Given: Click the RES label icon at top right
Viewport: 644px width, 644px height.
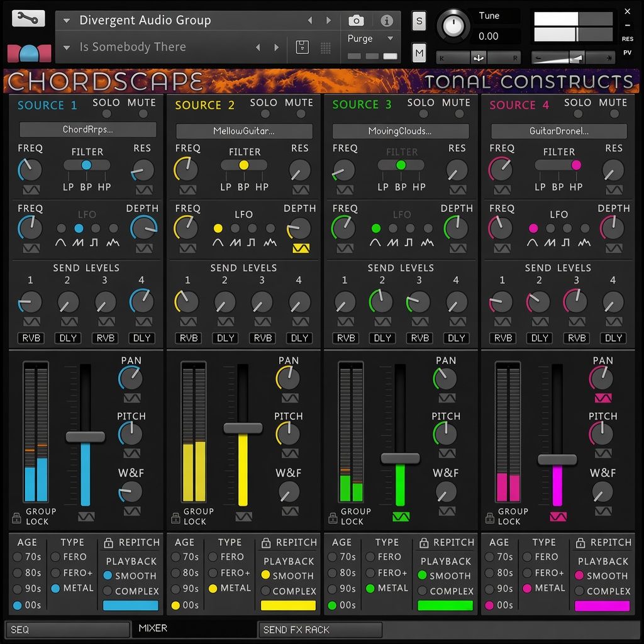Looking at the screenshot, I should click(x=627, y=39).
